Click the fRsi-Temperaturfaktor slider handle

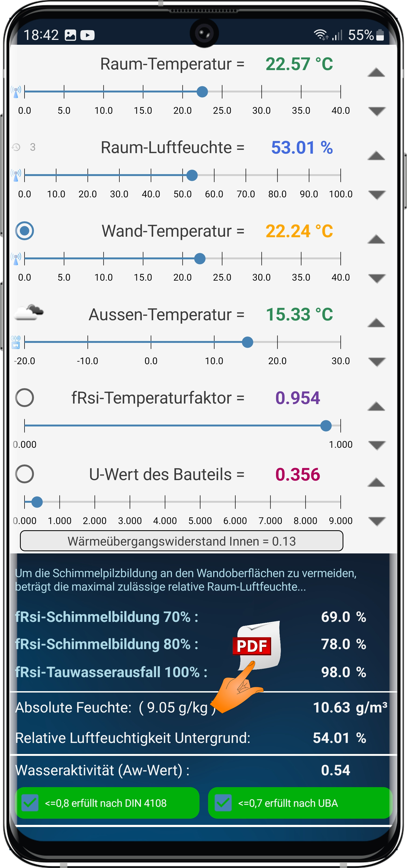coord(326,426)
